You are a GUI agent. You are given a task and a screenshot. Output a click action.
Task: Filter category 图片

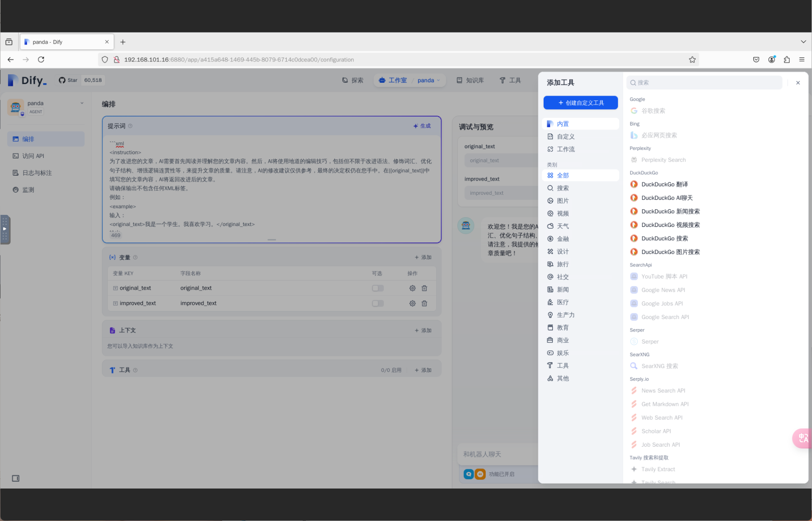point(581,201)
